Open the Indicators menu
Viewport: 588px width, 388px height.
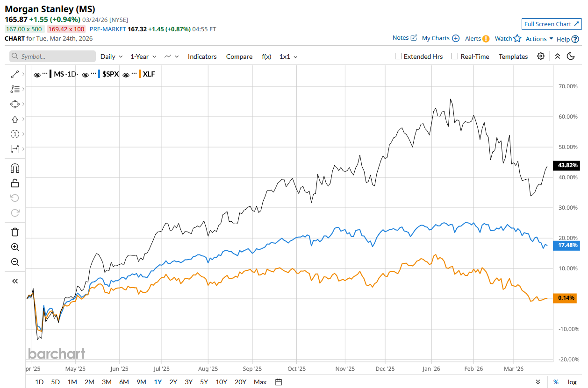[x=202, y=56]
